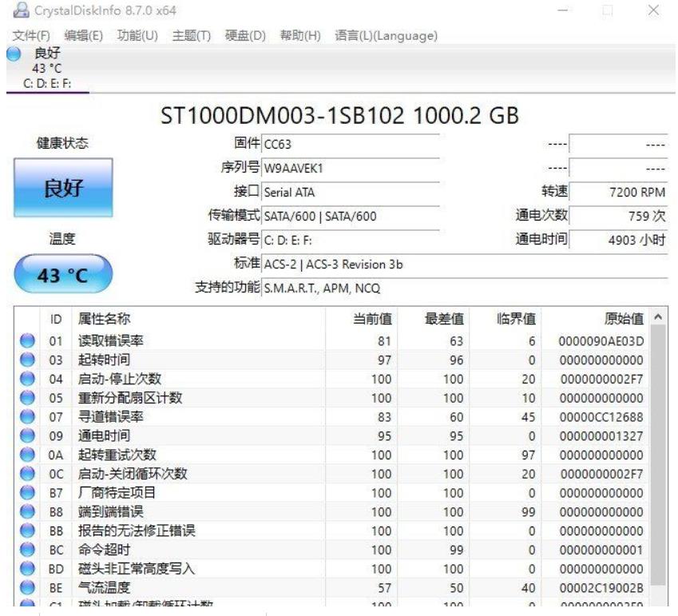The width and height of the screenshot is (678, 616).
Task: Click raw value 000000000001 in 命令超时 row
Action: pos(601,550)
